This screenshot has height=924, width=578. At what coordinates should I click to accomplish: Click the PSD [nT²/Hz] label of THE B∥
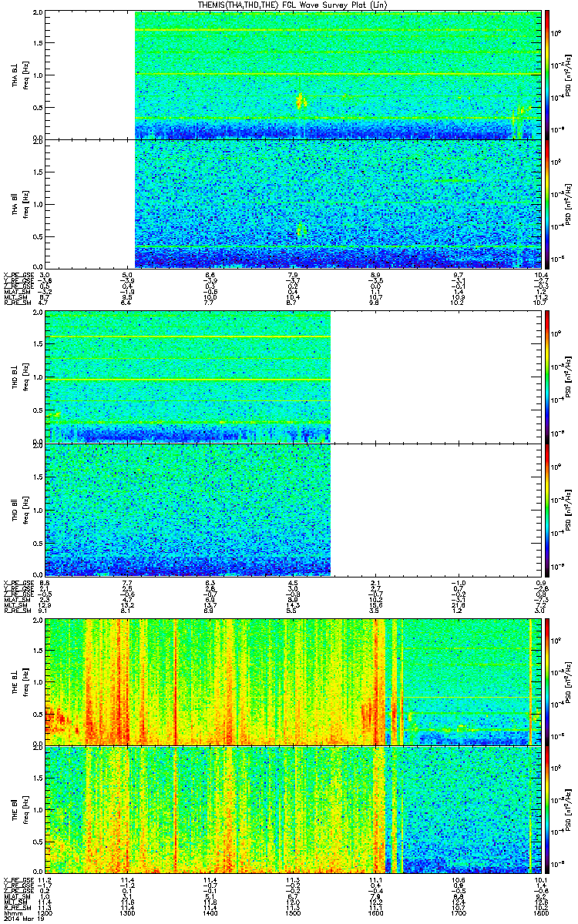(568, 808)
